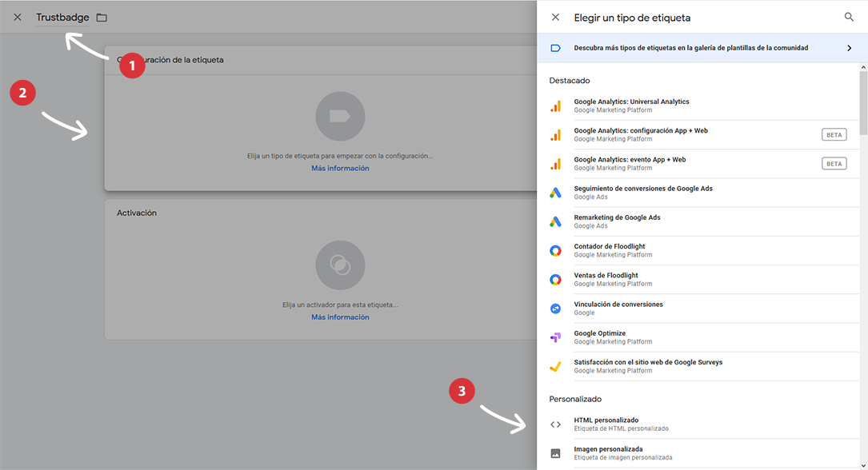This screenshot has width=868, height=470.
Task: Click the scrollbar down arrow in tag panel
Action: 863,466
